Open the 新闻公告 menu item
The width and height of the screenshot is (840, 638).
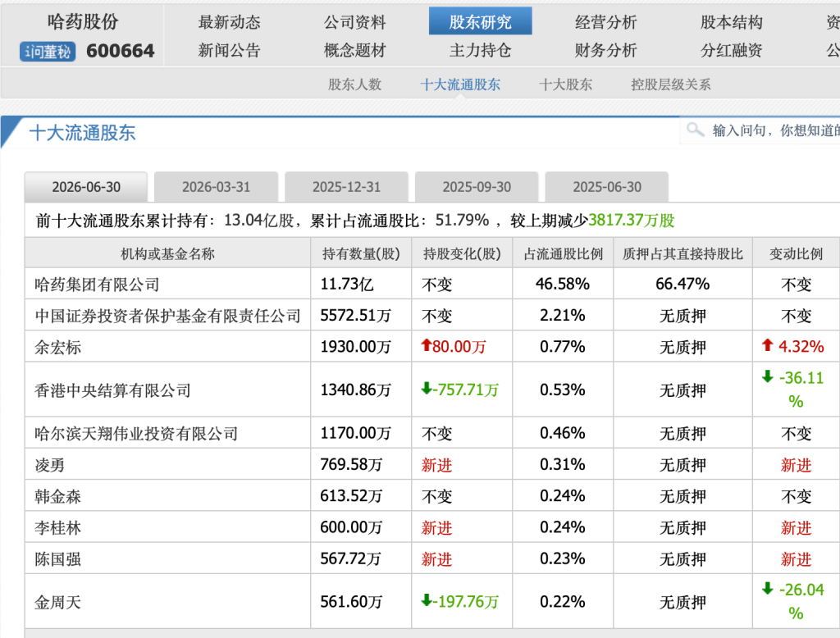(x=230, y=50)
